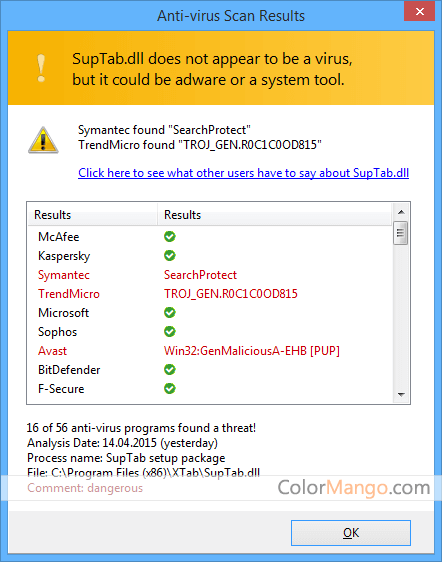Screen dimensions: 442x562
Task: Click the F-Secure green checkmark icon
Action: click(170, 389)
